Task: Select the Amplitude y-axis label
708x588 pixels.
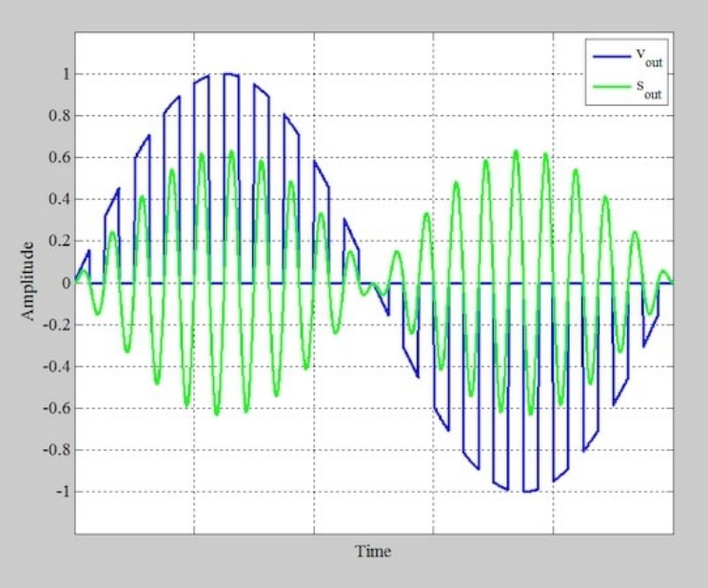Action: coord(28,281)
